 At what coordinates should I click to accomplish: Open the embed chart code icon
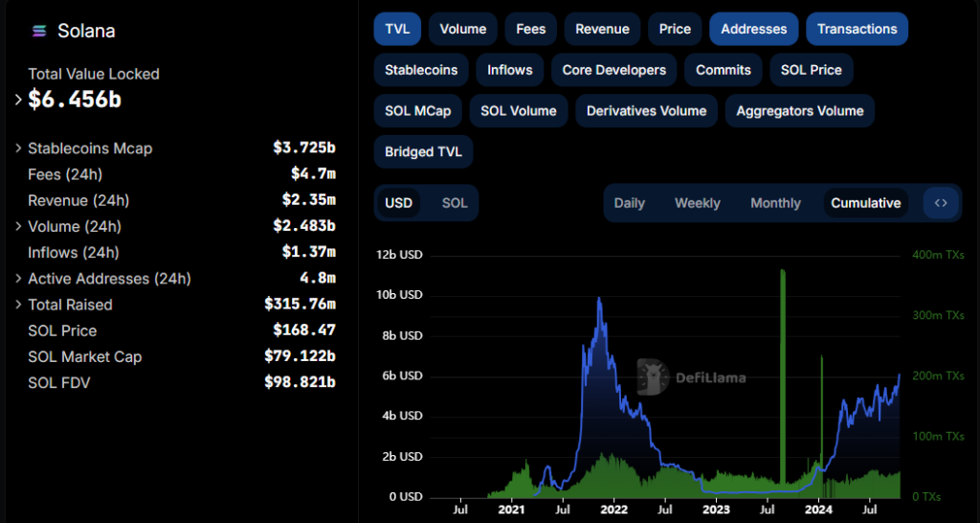tap(941, 203)
